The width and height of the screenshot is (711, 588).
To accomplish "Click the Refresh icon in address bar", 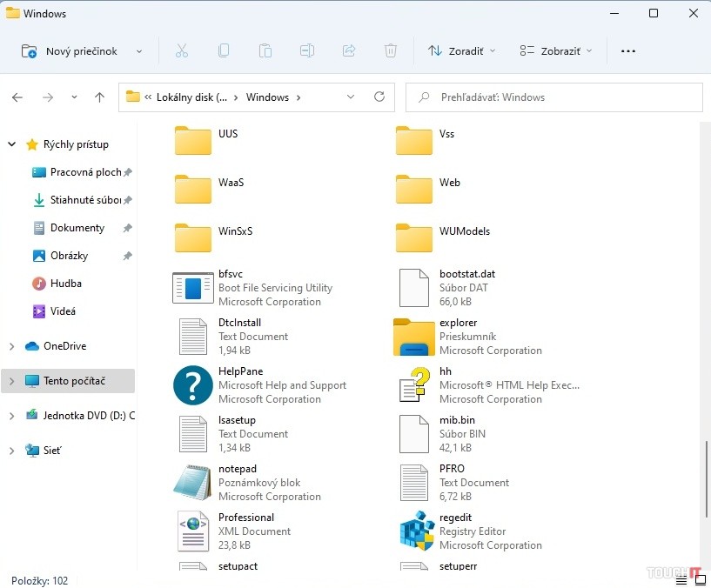I will (x=379, y=97).
